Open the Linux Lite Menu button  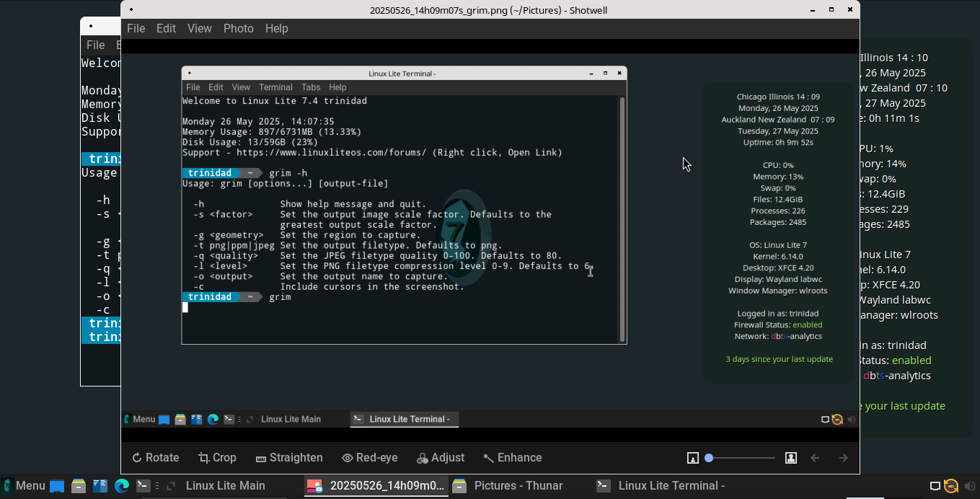point(24,486)
